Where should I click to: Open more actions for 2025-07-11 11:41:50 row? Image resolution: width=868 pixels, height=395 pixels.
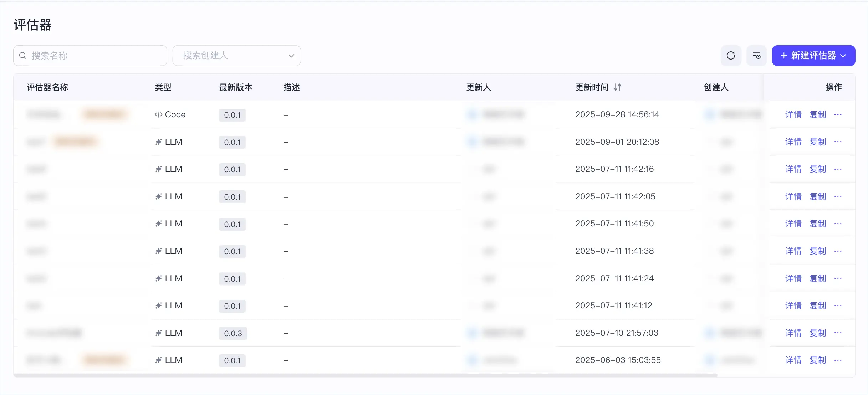tap(838, 224)
